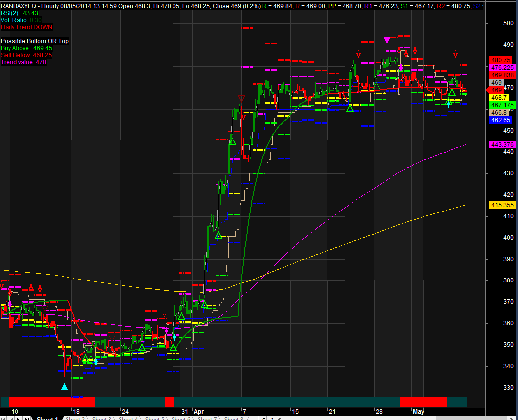Screen dimensions: 518x420
Task: Switch to the Sheet 2 tab
Action: (75, 418)
